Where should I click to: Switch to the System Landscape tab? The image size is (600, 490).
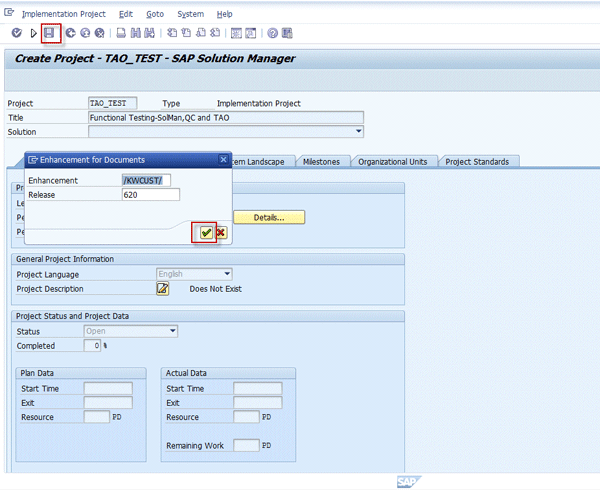coord(263,162)
